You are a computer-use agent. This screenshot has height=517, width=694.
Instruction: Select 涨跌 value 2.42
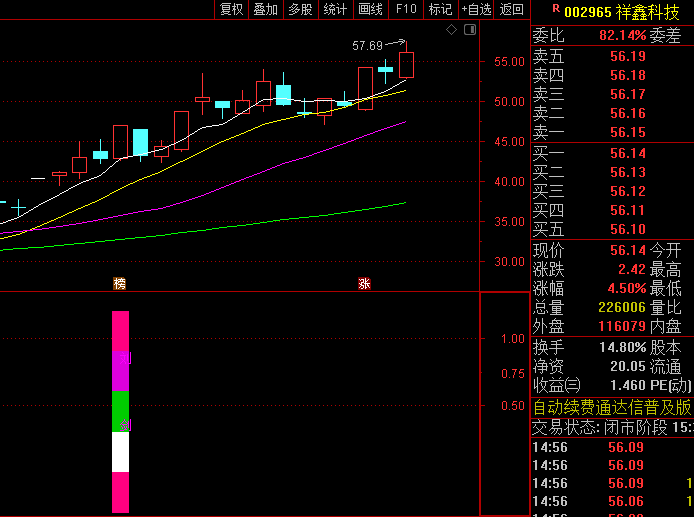[x=632, y=269]
